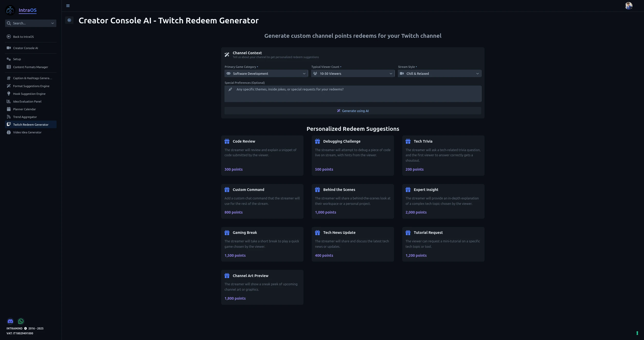Expand the sidebar Search dropdown chevron
The width and height of the screenshot is (644, 340).
(x=52, y=23)
